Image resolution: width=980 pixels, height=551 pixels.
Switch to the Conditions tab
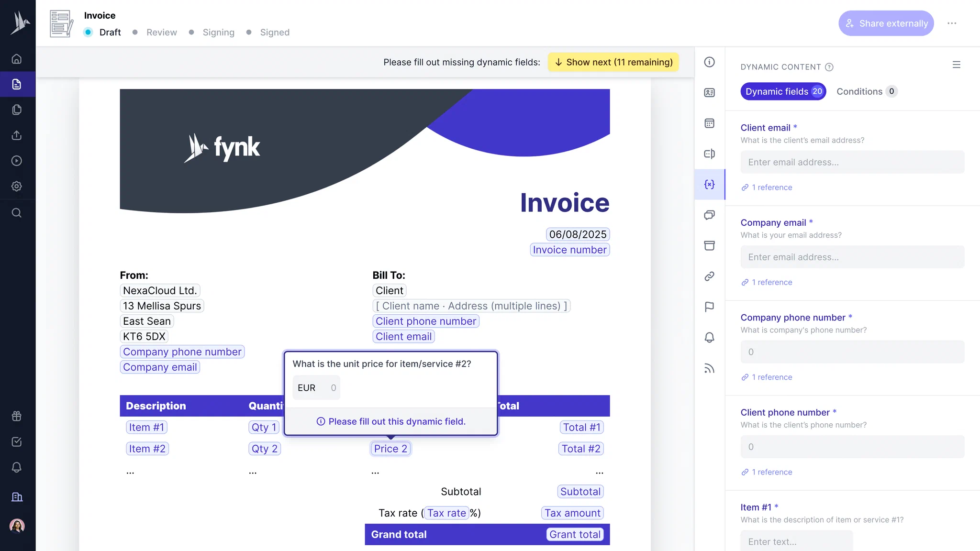867,91
